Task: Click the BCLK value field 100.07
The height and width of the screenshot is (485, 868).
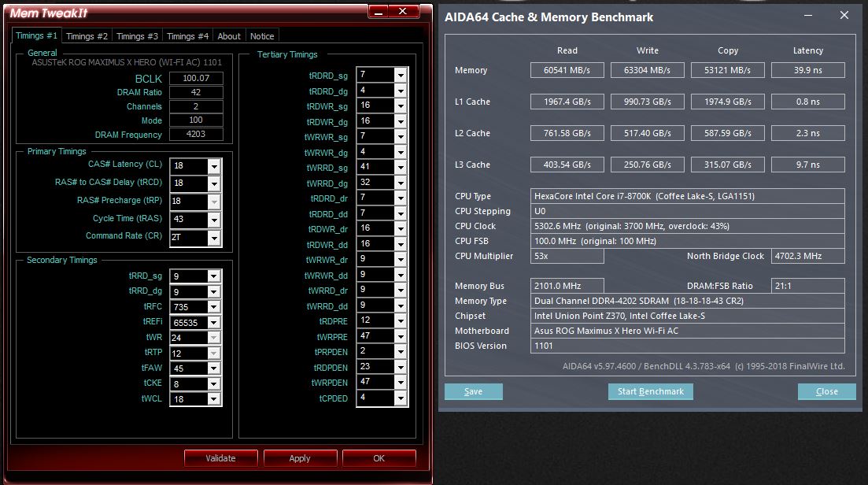Action: (196, 78)
